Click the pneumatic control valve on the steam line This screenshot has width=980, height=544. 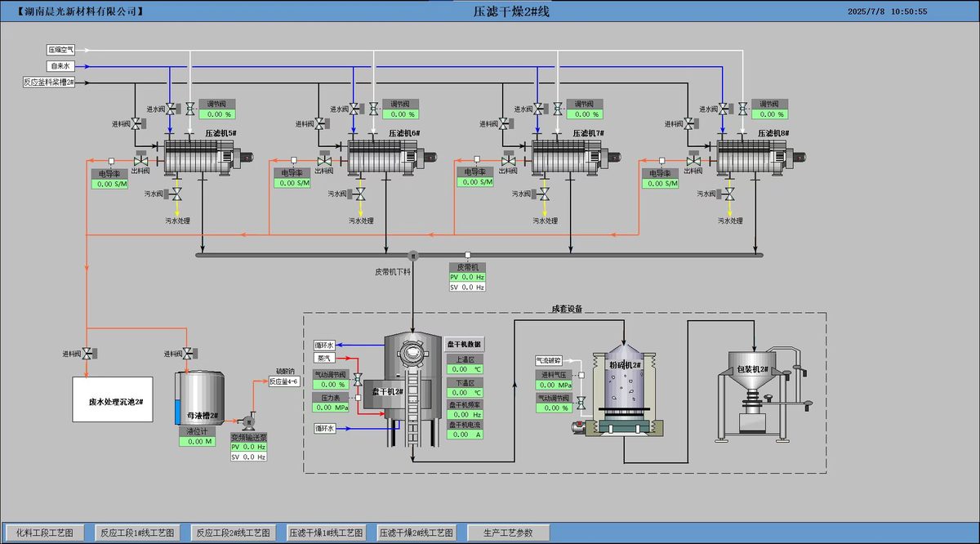[x=357, y=381]
